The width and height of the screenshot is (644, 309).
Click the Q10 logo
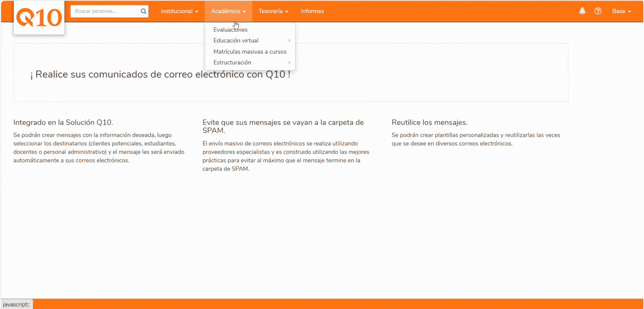[x=39, y=18]
